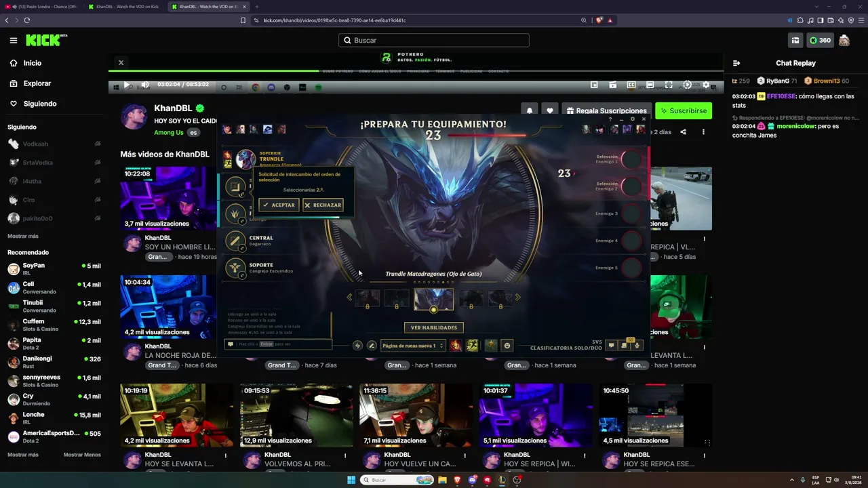Change the second summoner spell
868x488 pixels.
[472, 346]
